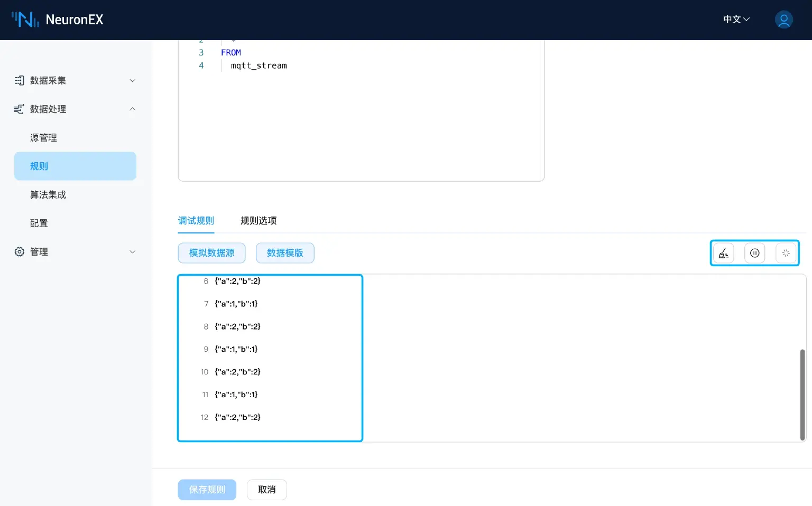Click the 取消 cancel button
This screenshot has height=506, width=812.
click(267, 490)
